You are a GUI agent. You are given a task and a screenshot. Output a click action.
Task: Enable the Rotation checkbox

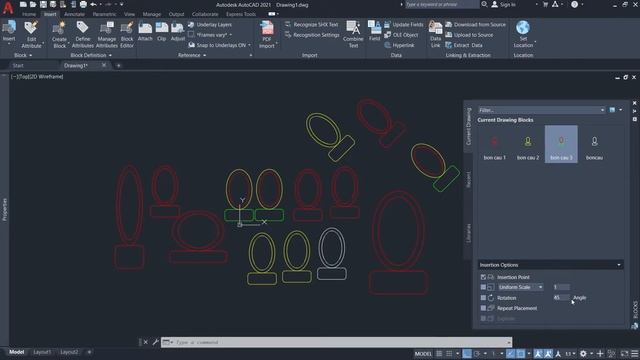(483, 298)
